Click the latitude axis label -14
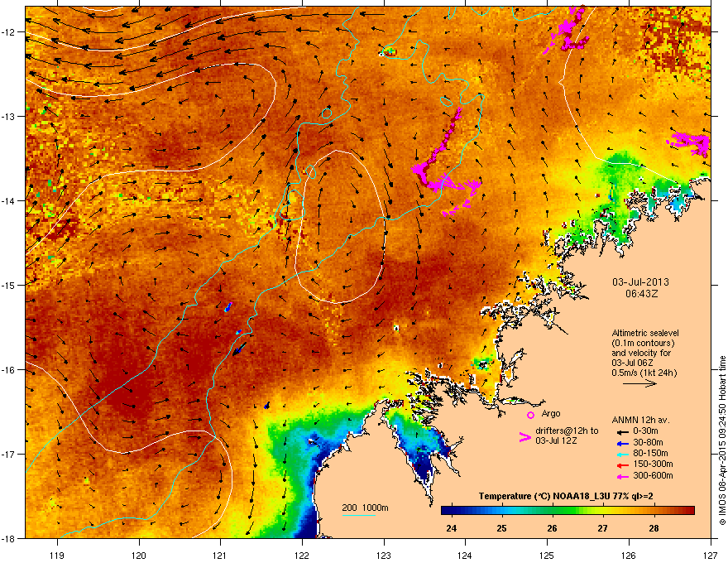 click(8, 201)
